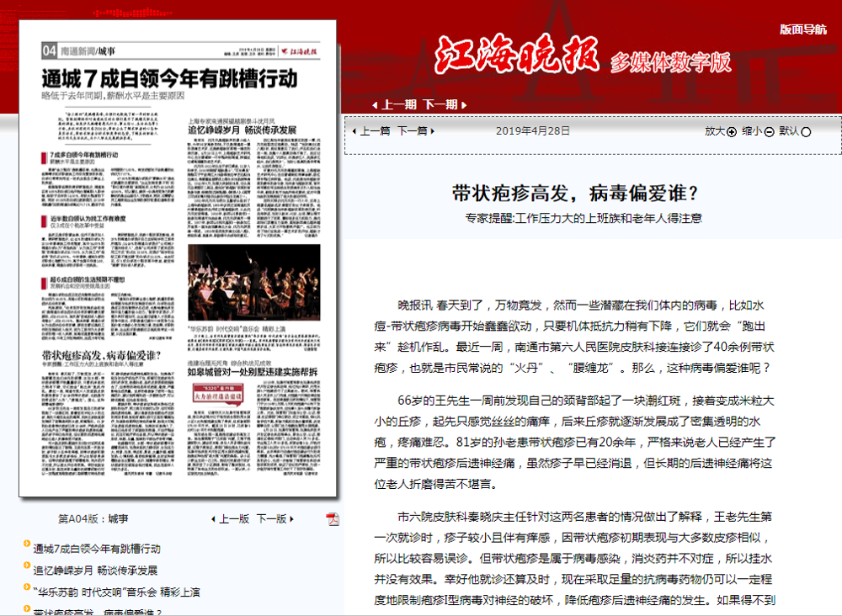Open the next article with 下一篇
The image size is (842, 616).
point(416,131)
